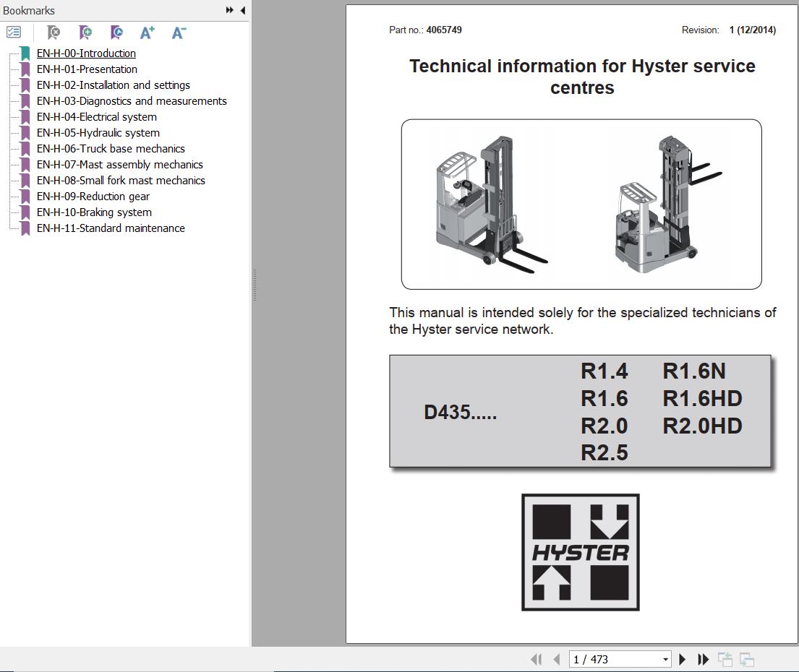Screen dimensions: 799x672
Task: Increase bookmark text size with A+ icon
Action: click(x=148, y=32)
